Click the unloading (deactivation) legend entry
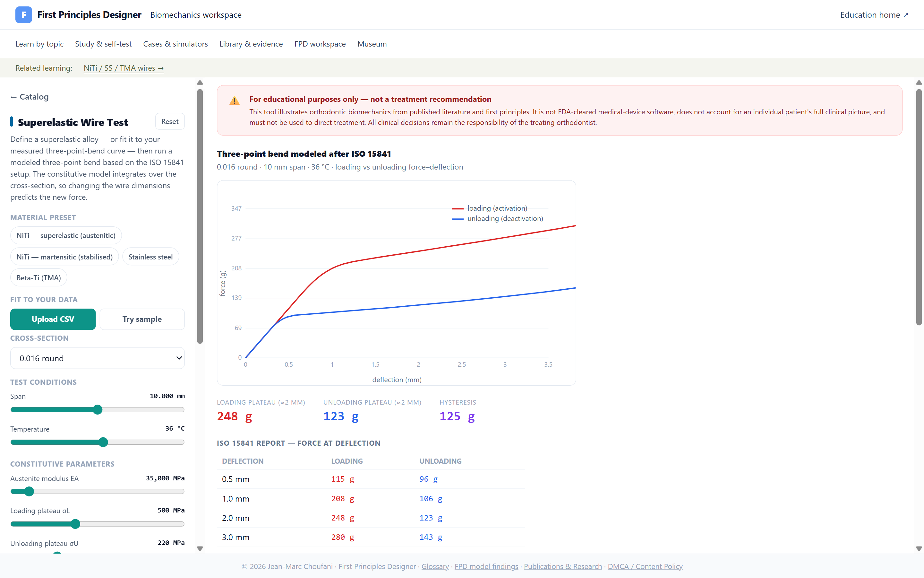This screenshot has width=924, height=578. (x=498, y=218)
